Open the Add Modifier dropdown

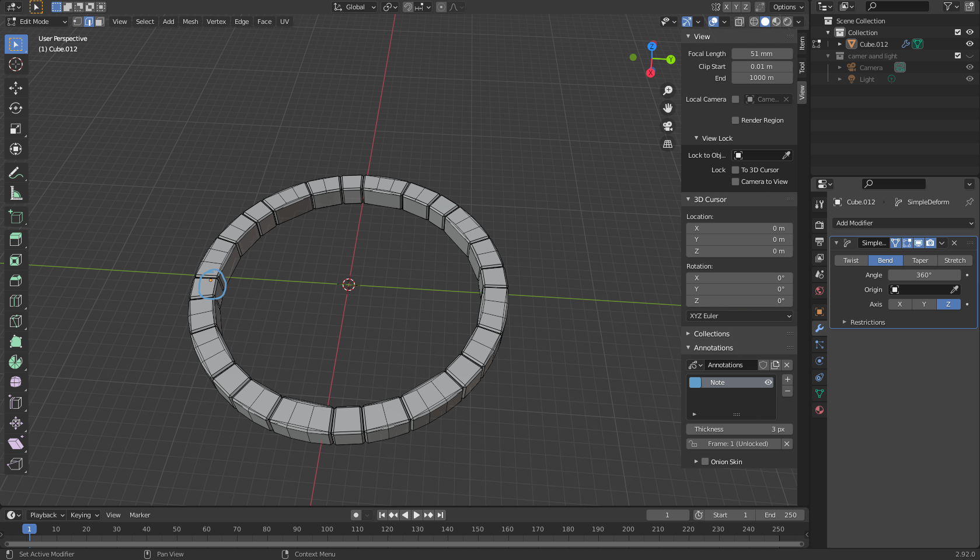904,223
